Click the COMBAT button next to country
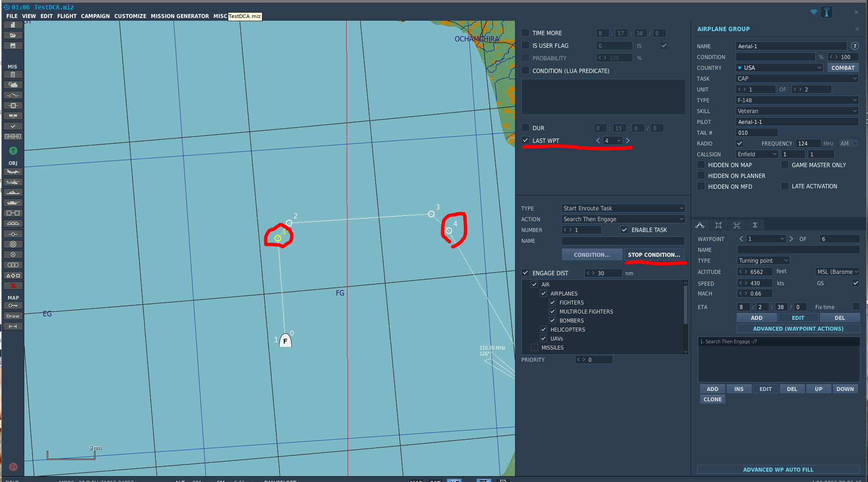Viewport: 868px width, 482px height. (x=843, y=68)
